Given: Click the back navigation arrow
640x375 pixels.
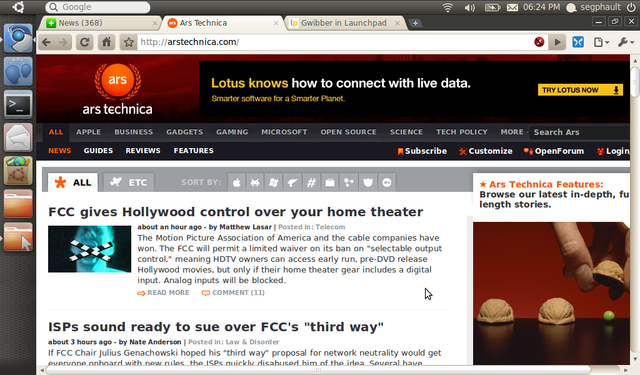Looking at the screenshot, I should (47, 42).
